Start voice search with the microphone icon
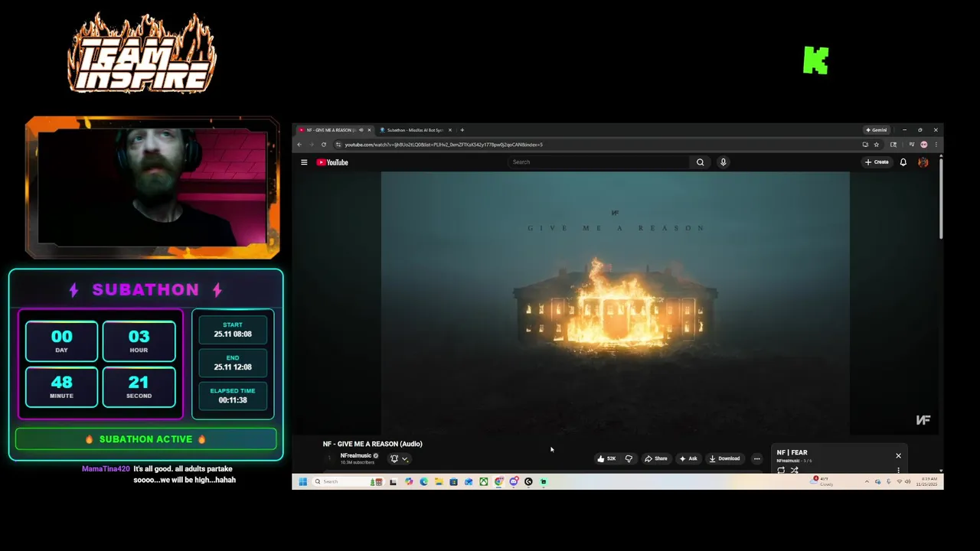This screenshot has height=551, width=980. (723, 162)
